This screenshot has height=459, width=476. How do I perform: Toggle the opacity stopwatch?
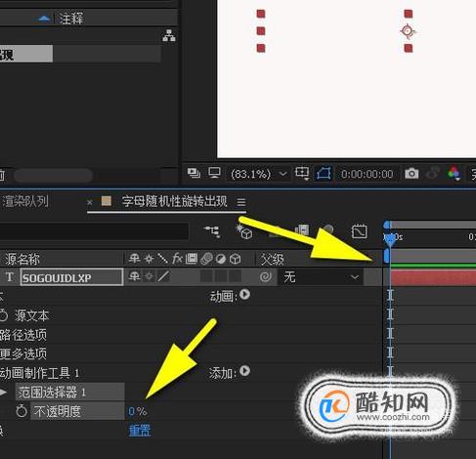(22, 411)
